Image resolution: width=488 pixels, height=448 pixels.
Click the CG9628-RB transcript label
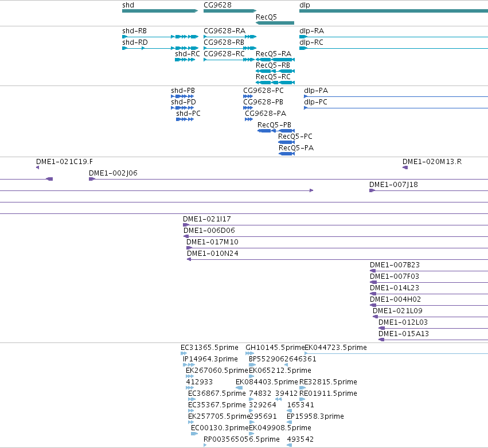[x=224, y=42]
